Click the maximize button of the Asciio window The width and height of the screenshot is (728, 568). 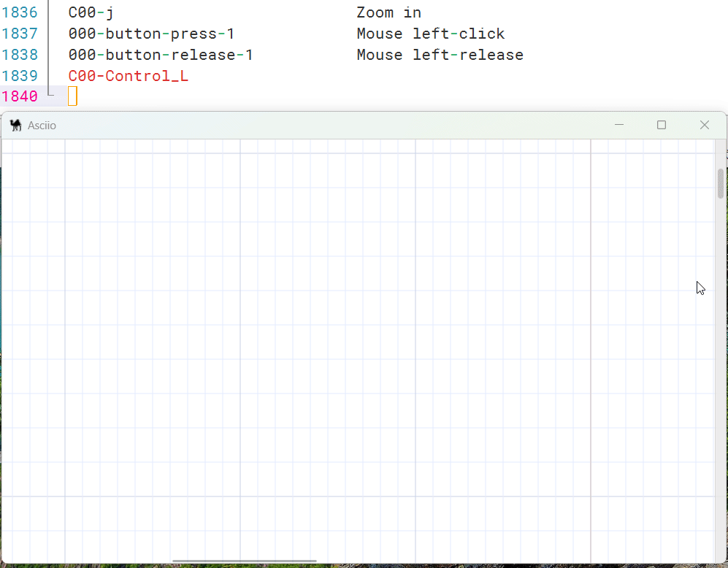pos(662,125)
